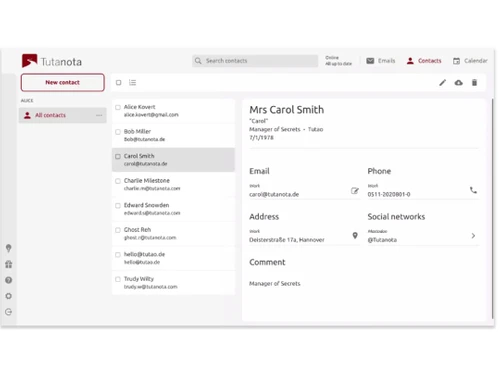Open the Contacts tab
The image size is (500, 375).
(424, 61)
